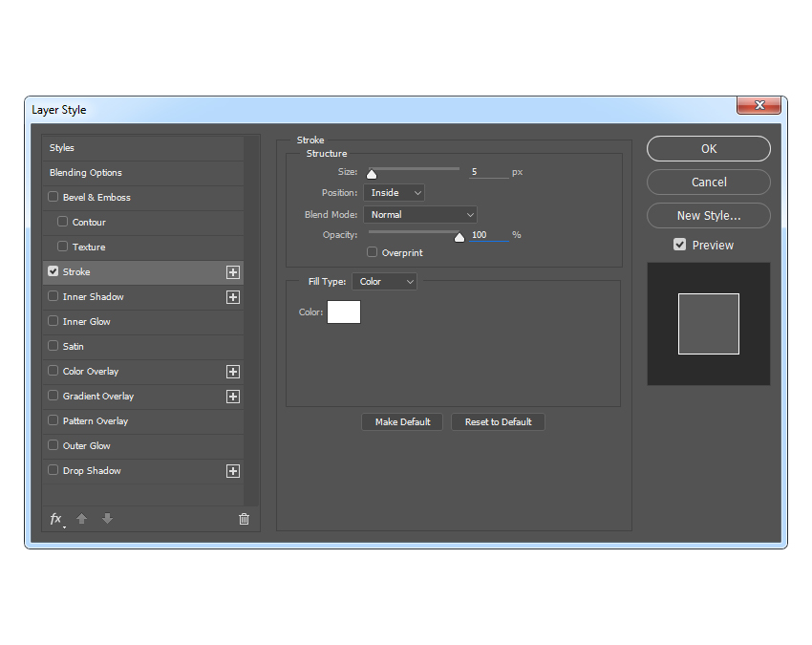Click the Make Default button
Viewport: 812px width, 645px height.
point(402,422)
